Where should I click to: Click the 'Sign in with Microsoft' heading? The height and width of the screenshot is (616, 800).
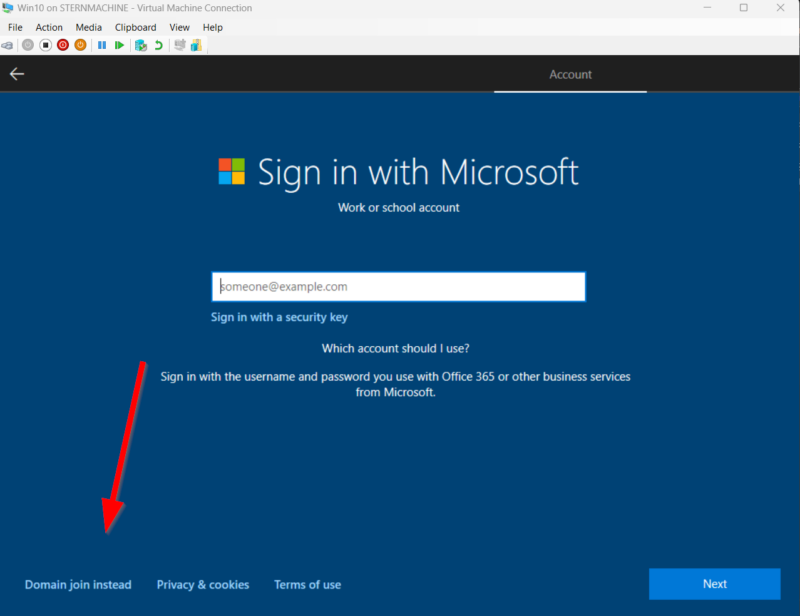coord(418,173)
